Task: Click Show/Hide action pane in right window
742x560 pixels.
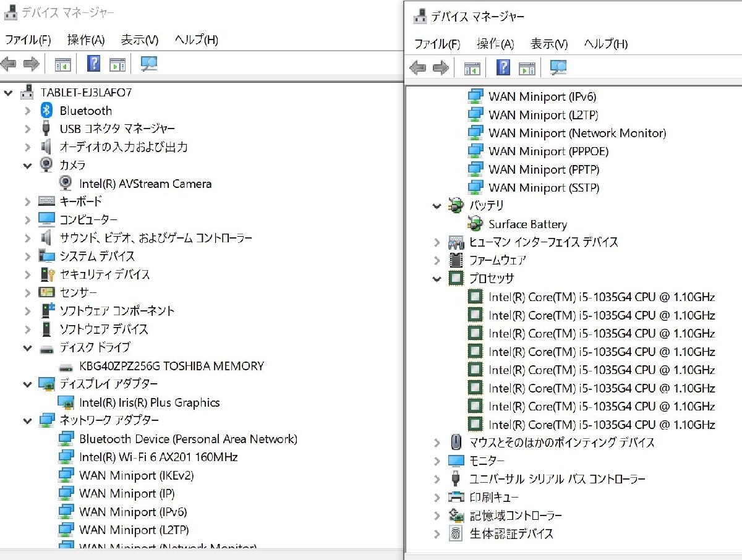Action: (527, 68)
